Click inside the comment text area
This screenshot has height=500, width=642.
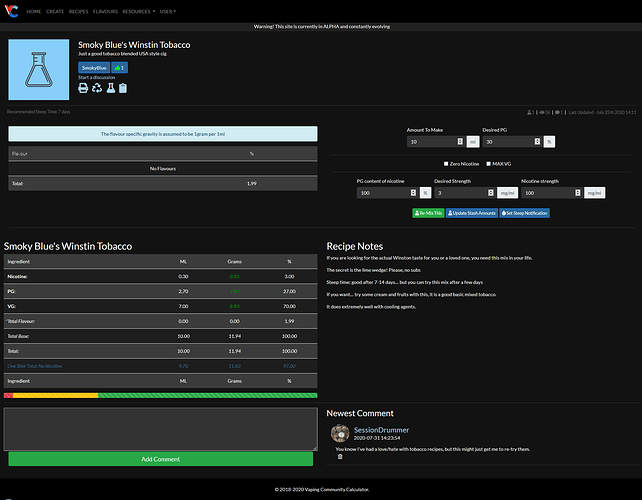pos(160,429)
